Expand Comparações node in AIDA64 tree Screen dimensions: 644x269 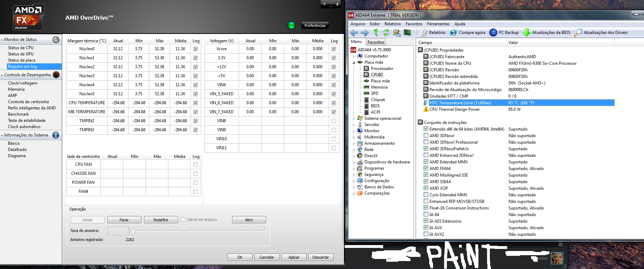point(354,193)
